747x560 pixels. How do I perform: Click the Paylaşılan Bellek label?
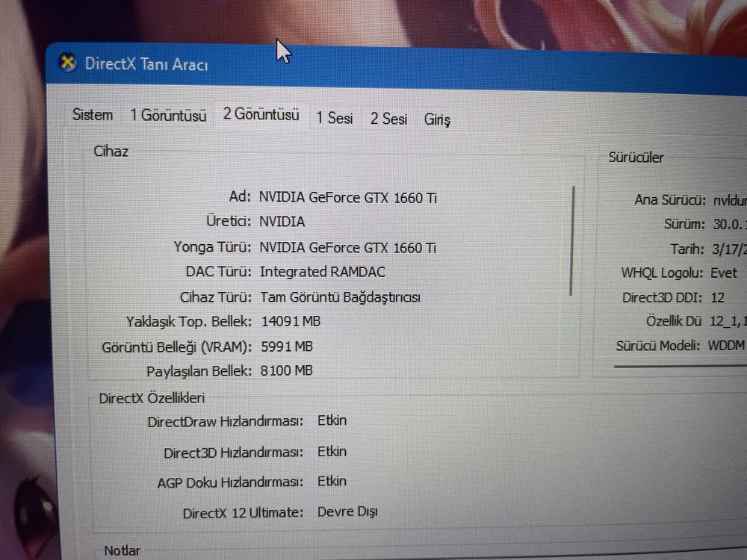pos(199,371)
